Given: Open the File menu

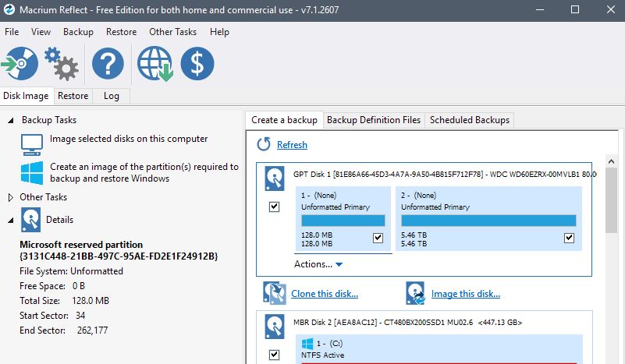Looking at the screenshot, I should pos(12,32).
